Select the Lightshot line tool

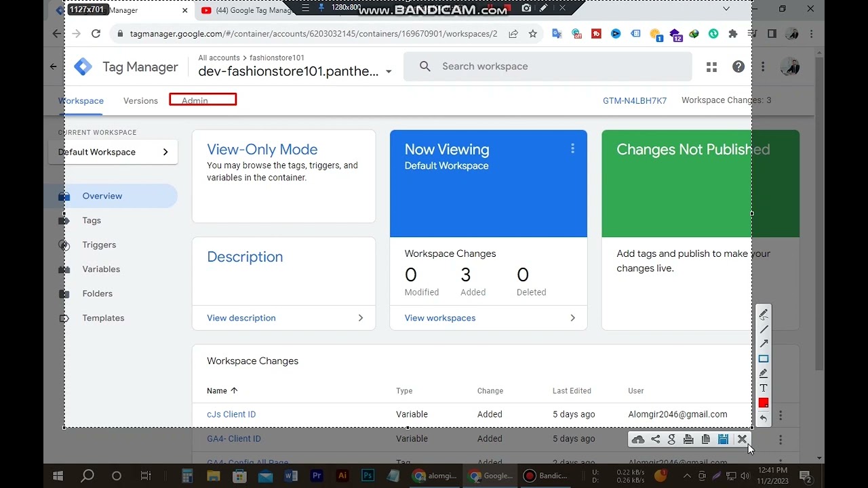pos(764,329)
